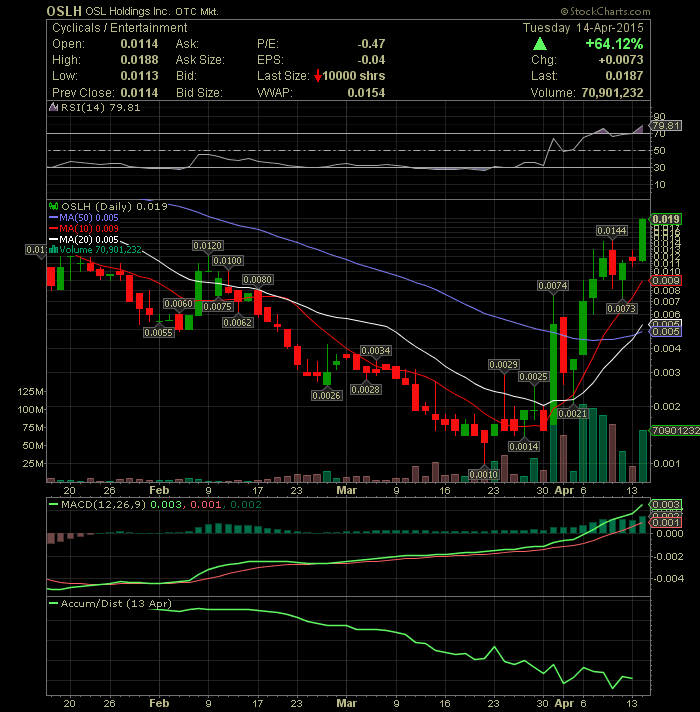
Task: Select the Low value 0.0113
Action: 139,76
